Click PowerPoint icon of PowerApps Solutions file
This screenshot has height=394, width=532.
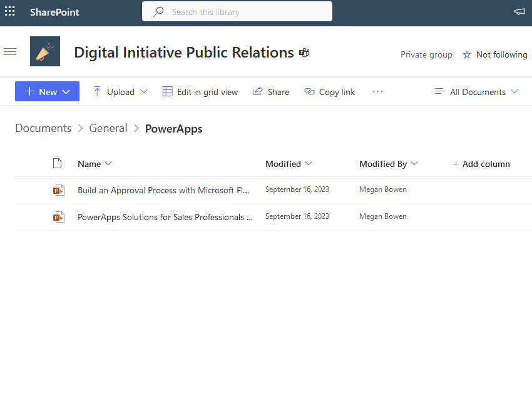click(59, 217)
